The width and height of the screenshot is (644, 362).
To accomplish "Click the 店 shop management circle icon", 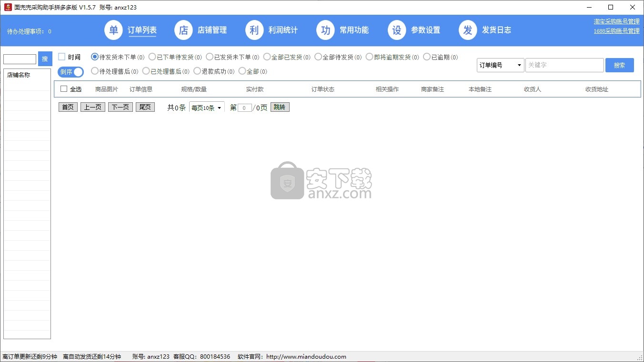I will (x=183, y=30).
